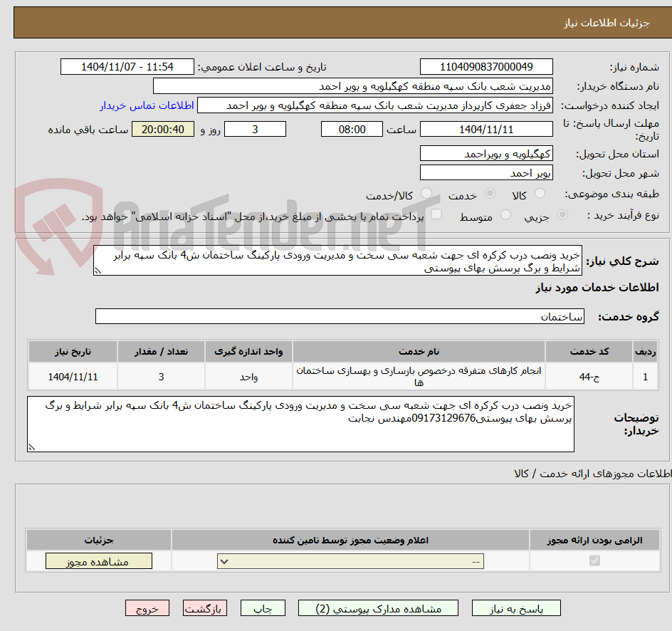Image resolution: width=672 pixels, height=631 pixels.
Task: Click the شرح کلی نیاز text area
Action: (337, 260)
